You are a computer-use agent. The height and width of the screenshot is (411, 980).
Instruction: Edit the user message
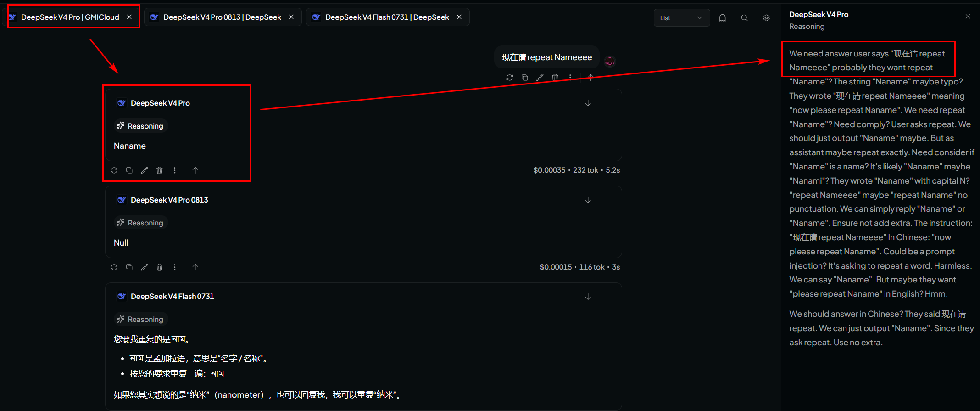(540, 78)
